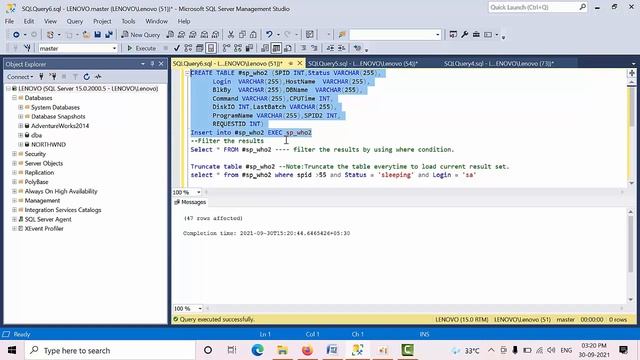
Task: Close the SQLQuery6.sql tab
Action: click(300, 64)
